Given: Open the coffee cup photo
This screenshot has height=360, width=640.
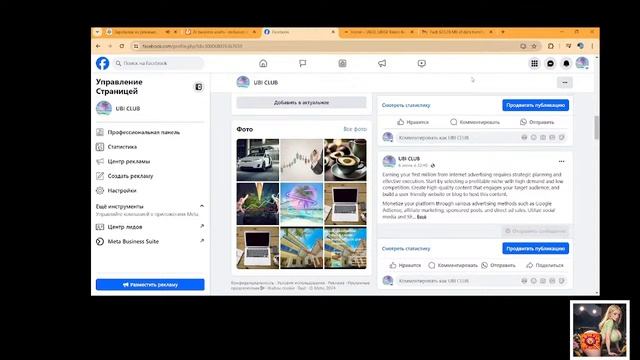Looking at the screenshot, I should [345, 160].
